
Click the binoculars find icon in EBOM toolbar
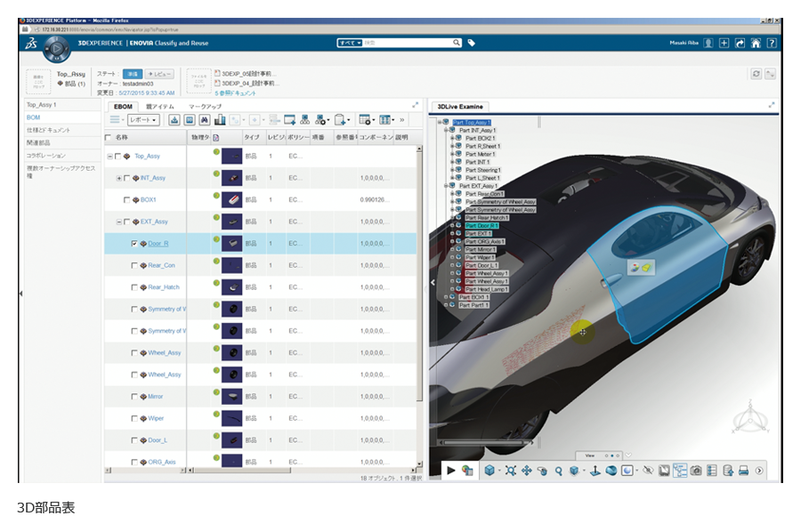coord(205,120)
